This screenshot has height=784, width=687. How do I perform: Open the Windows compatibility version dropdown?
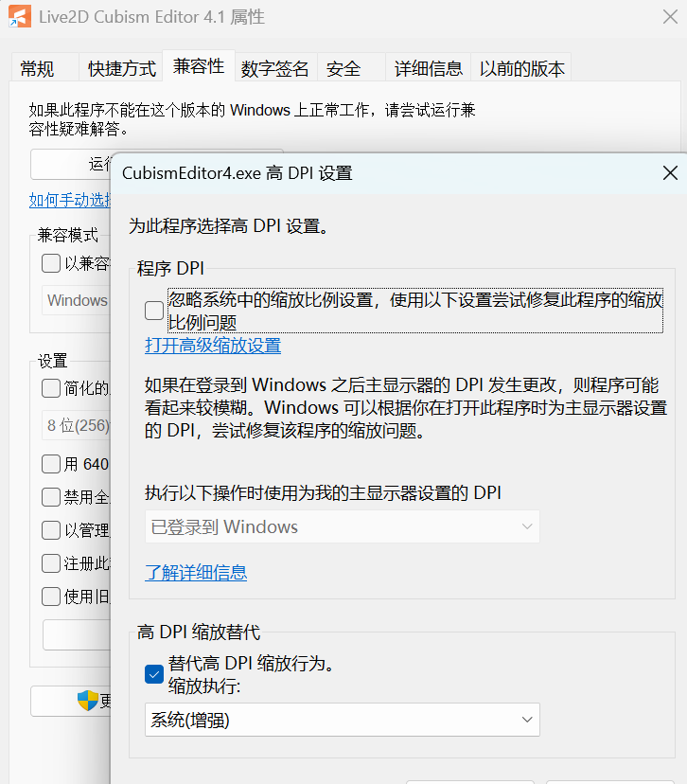point(76,300)
